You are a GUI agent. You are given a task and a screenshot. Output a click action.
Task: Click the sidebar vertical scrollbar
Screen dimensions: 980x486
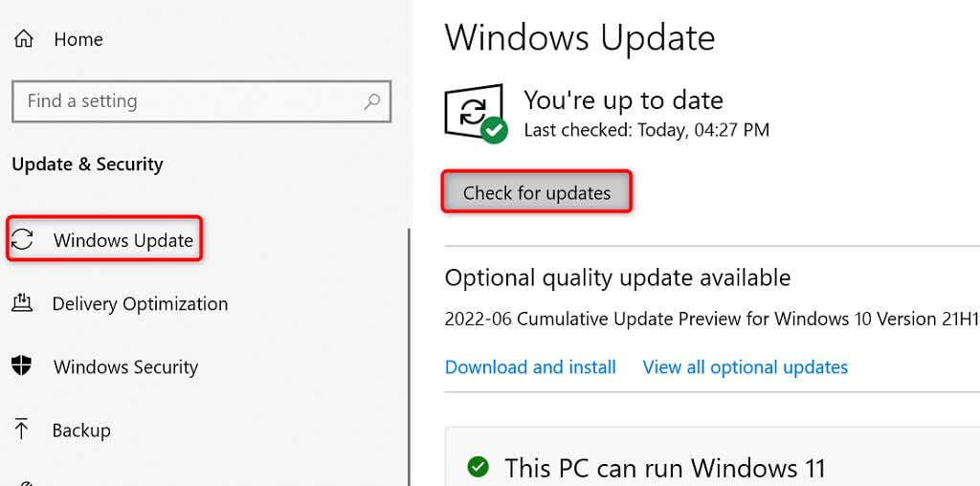pyautogui.click(x=411, y=354)
